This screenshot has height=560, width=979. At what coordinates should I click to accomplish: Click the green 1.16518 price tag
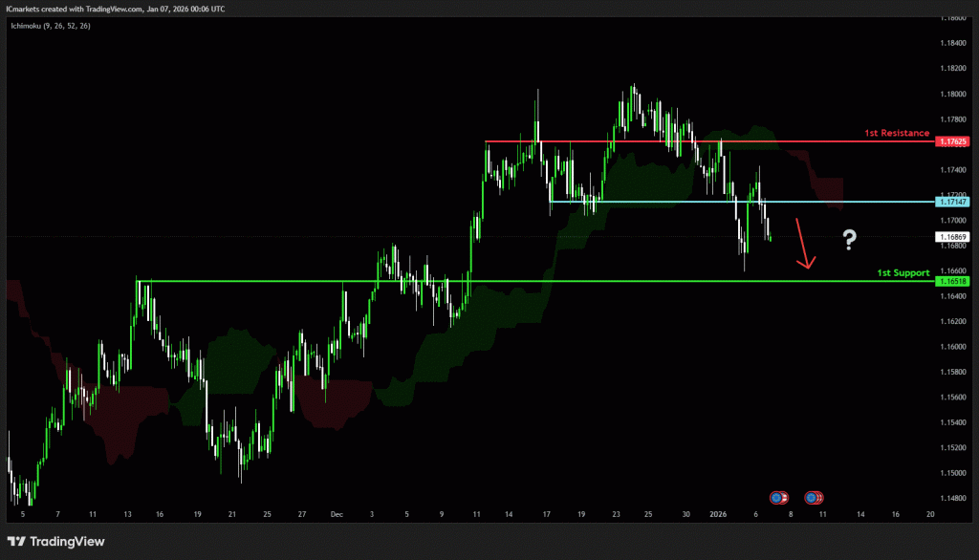(953, 282)
